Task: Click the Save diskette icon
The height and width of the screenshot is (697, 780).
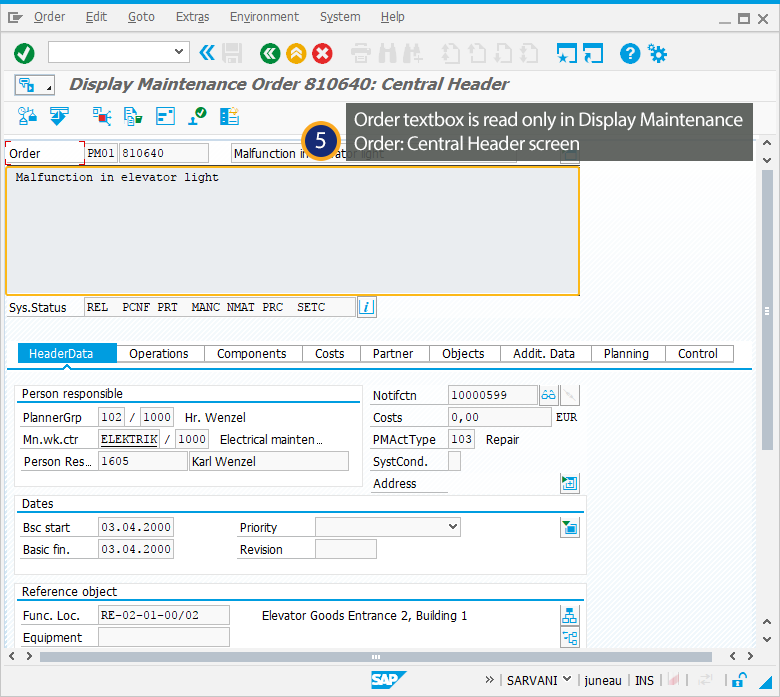Action: 232,53
